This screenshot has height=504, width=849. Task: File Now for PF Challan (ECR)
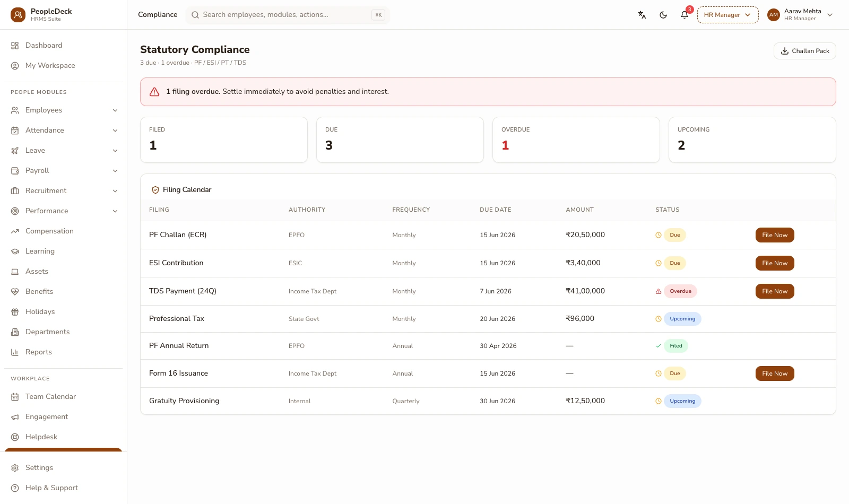(x=775, y=235)
